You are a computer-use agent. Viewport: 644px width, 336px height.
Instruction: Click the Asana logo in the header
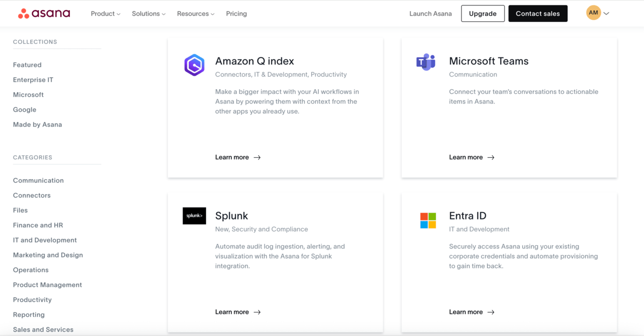44,13
